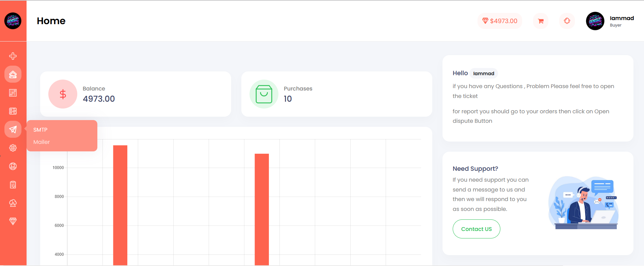
Task: Click the paper plane send icon
Action: pyautogui.click(x=13, y=129)
